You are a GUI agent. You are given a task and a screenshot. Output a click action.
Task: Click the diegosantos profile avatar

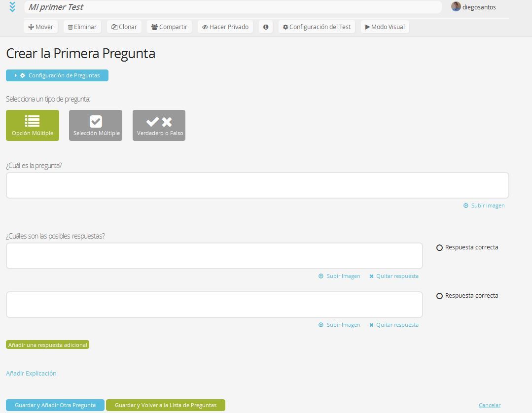(456, 7)
